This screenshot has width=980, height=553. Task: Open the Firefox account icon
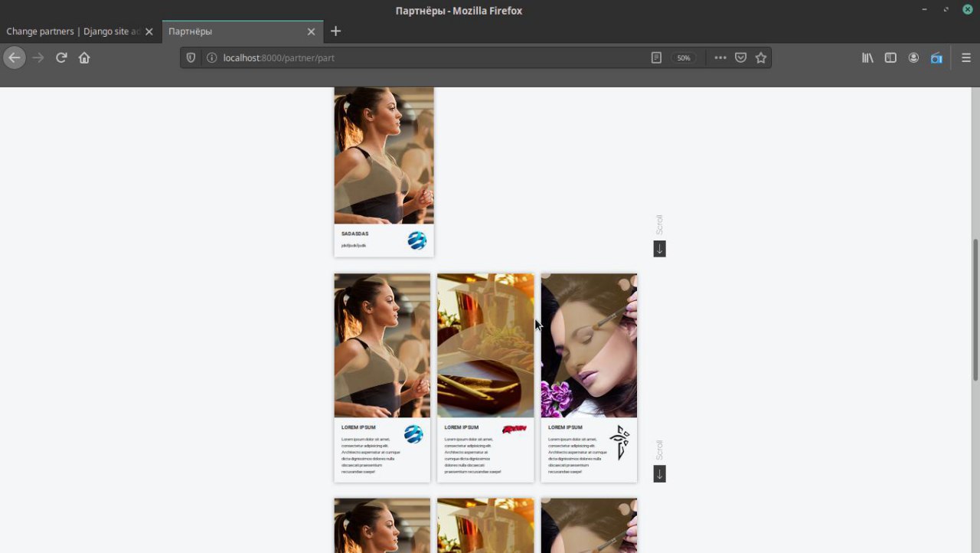click(913, 57)
